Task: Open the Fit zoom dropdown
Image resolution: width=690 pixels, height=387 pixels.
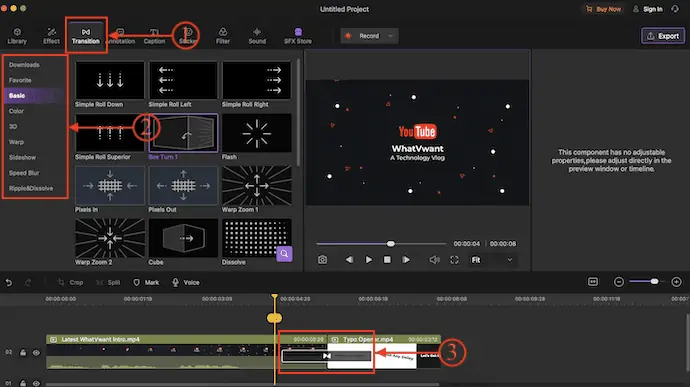Action: tap(492, 260)
